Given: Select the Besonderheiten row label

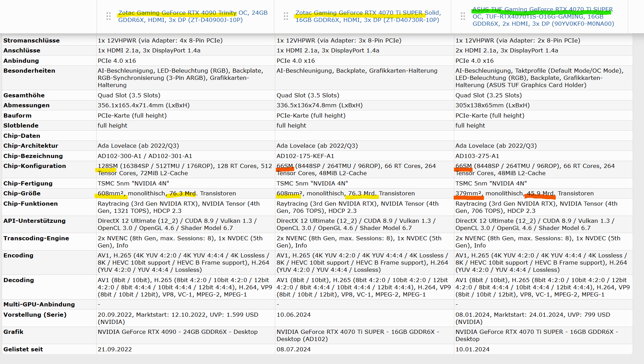Looking at the screenshot, I should [x=29, y=71].
